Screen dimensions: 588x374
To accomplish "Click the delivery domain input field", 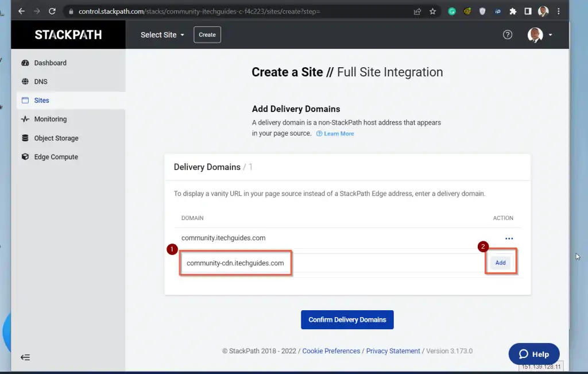I will point(235,263).
